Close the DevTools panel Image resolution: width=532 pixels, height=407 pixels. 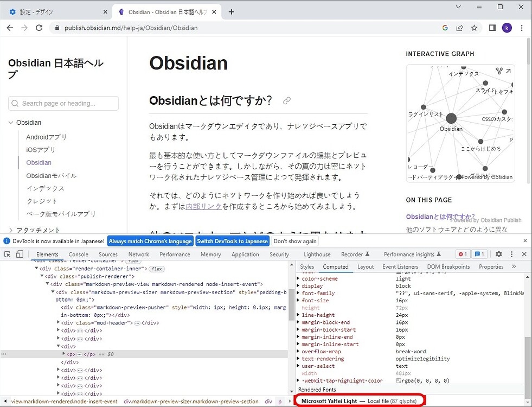[524, 254]
